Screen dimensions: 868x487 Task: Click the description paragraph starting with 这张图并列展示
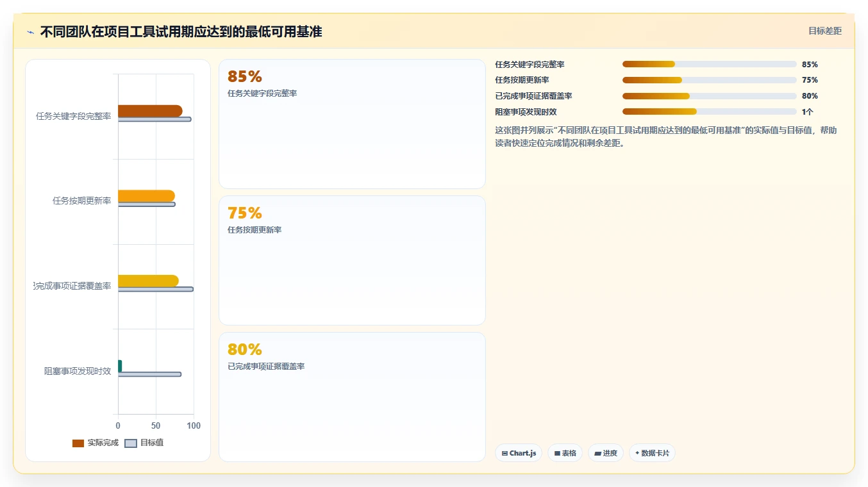point(665,136)
